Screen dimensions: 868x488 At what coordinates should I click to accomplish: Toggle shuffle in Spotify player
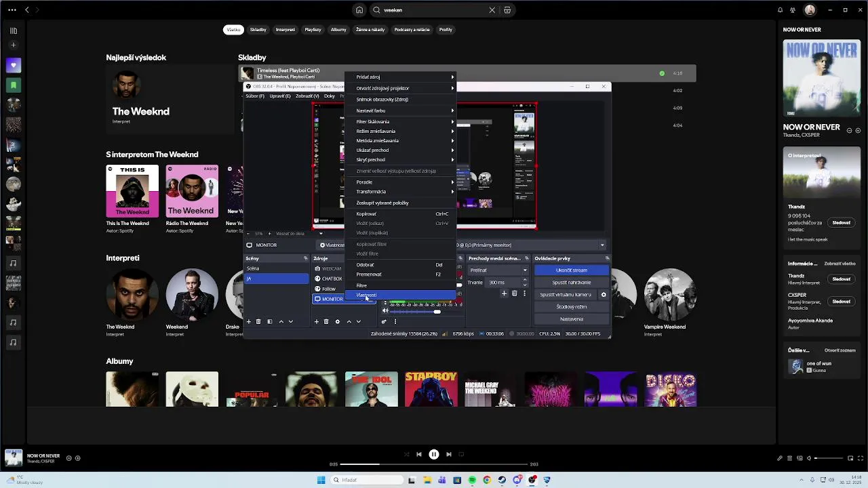point(406,454)
